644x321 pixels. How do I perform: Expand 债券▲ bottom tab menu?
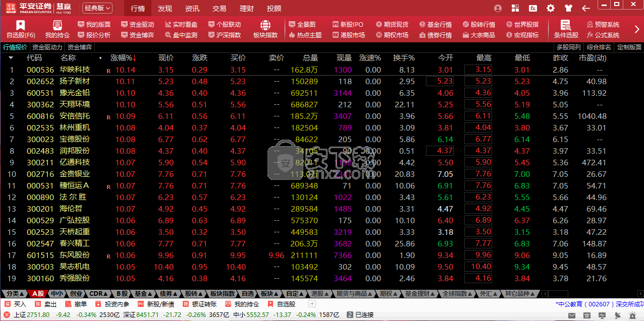pyautogui.click(x=169, y=293)
